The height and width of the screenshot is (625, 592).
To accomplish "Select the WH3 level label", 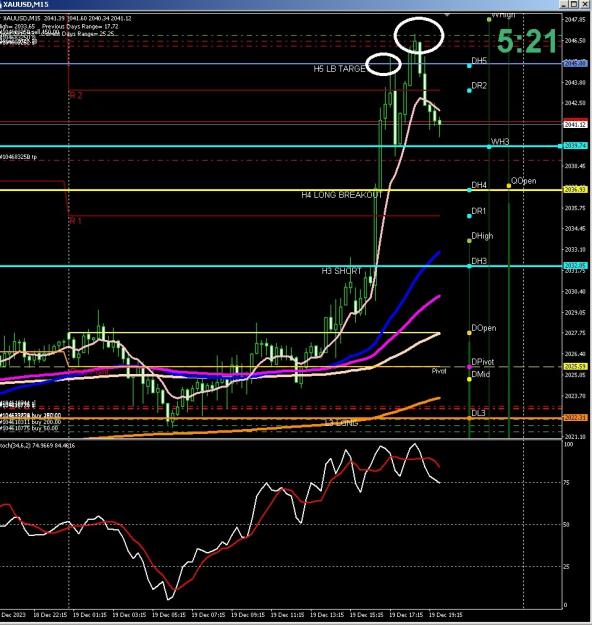I will (500, 142).
